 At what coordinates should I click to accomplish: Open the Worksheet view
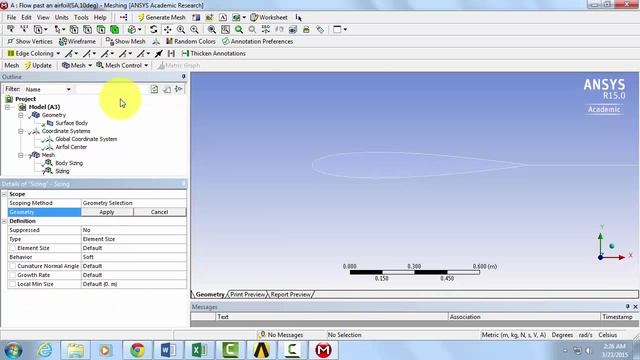click(x=269, y=18)
